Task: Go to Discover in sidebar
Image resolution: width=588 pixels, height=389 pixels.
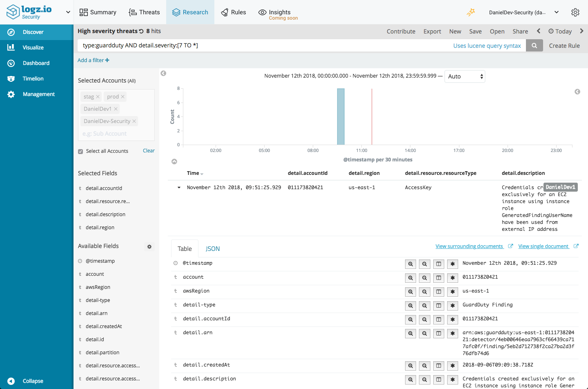Action: [37, 32]
